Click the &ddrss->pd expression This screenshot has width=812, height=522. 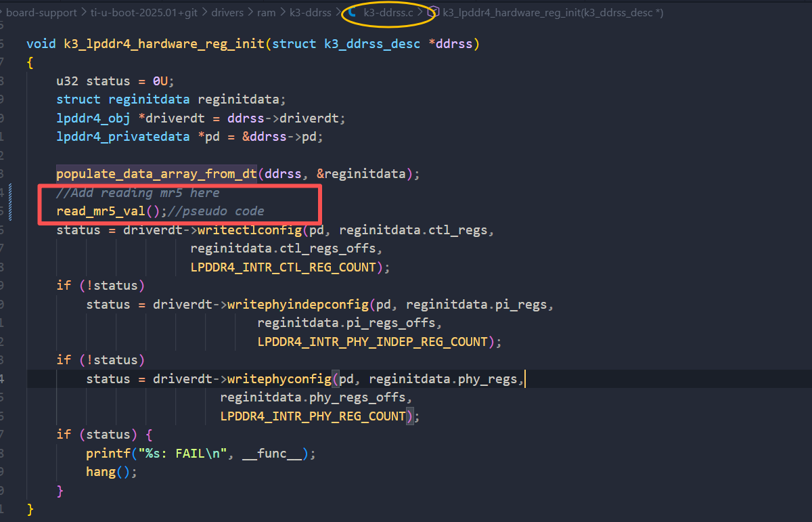pos(279,137)
